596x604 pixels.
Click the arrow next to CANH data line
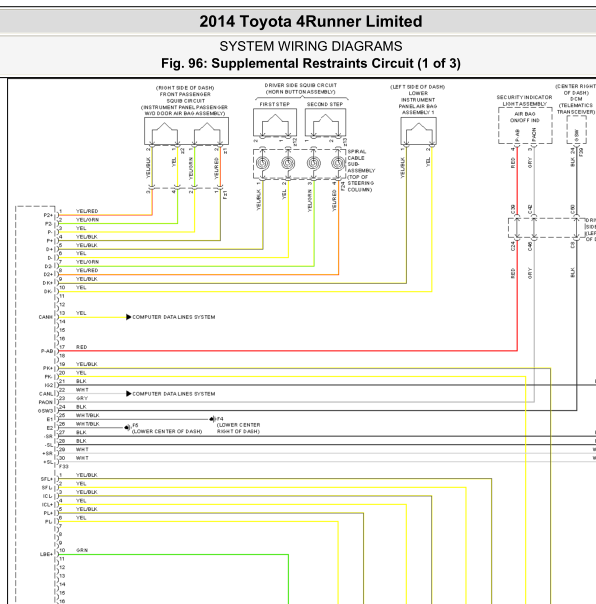pos(129,317)
